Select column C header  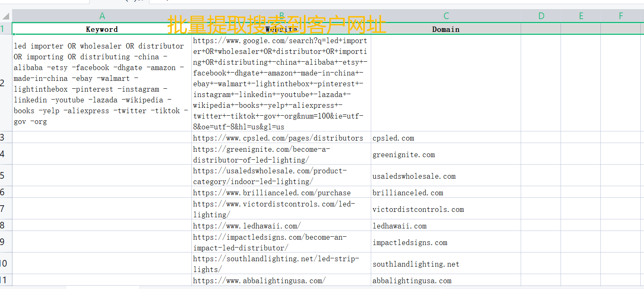pyautogui.click(x=446, y=16)
